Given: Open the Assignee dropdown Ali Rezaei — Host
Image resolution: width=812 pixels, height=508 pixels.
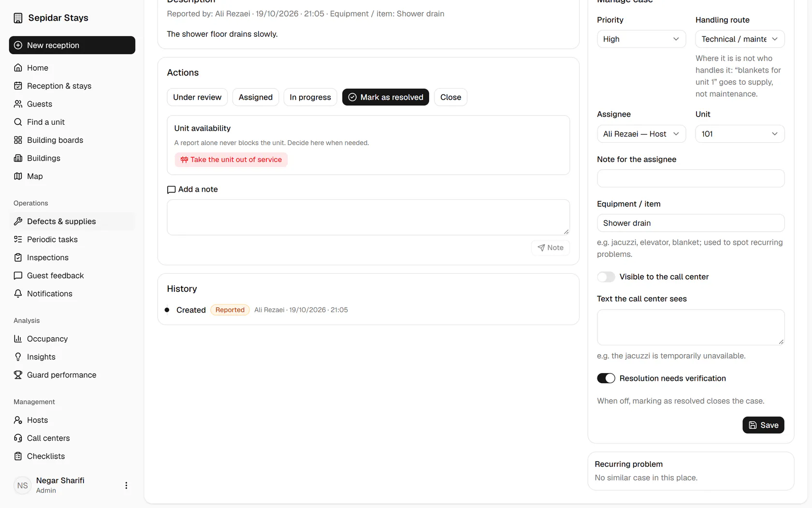Looking at the screenshot, I should coord(641,134).
